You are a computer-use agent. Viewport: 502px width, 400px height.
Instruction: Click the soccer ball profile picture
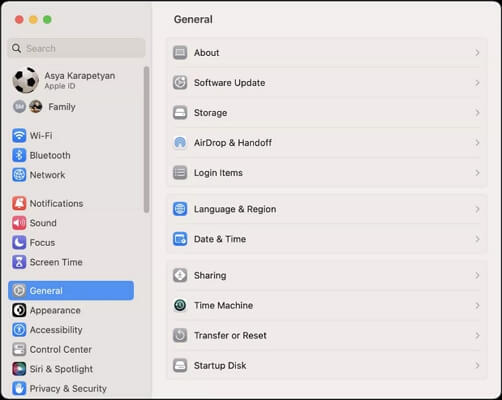(x=26, y=80)
